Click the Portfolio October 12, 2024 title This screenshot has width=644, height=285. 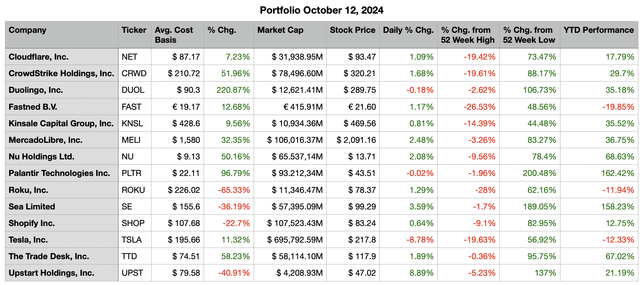click(321, 10)
